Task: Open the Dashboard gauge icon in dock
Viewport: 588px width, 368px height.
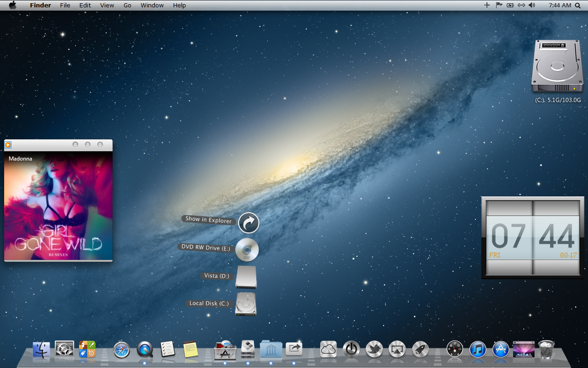Action: coord(455,349)
